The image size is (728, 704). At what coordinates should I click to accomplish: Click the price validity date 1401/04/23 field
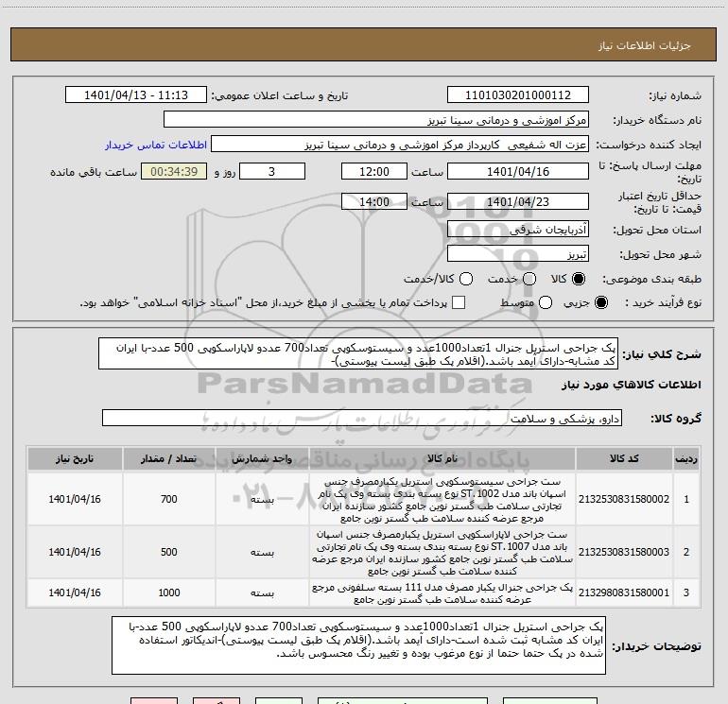(x=518, y=201)
